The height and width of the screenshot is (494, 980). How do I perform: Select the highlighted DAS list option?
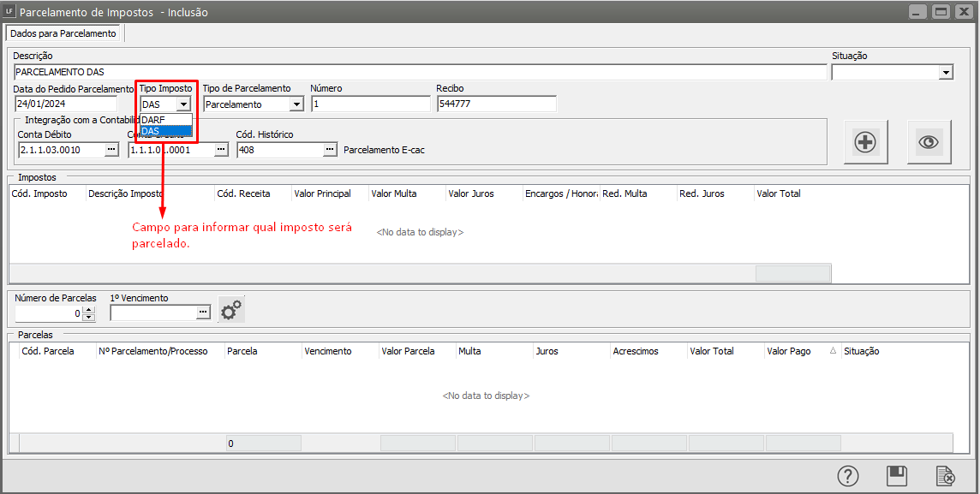[165, 131]
